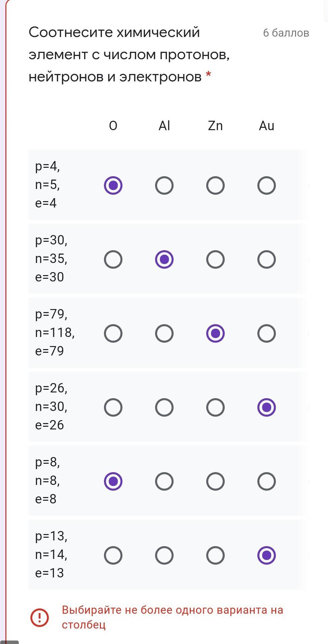Pick Au for the p=79, n=118 row
Image resolution: width=328 pixels, height=644 pixels.
point(266,333)
